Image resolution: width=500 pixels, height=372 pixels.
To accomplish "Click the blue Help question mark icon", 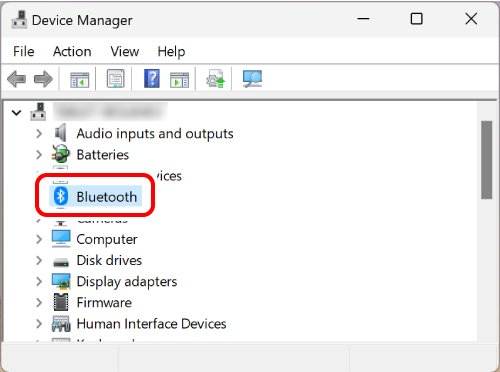I will point(152,79).
